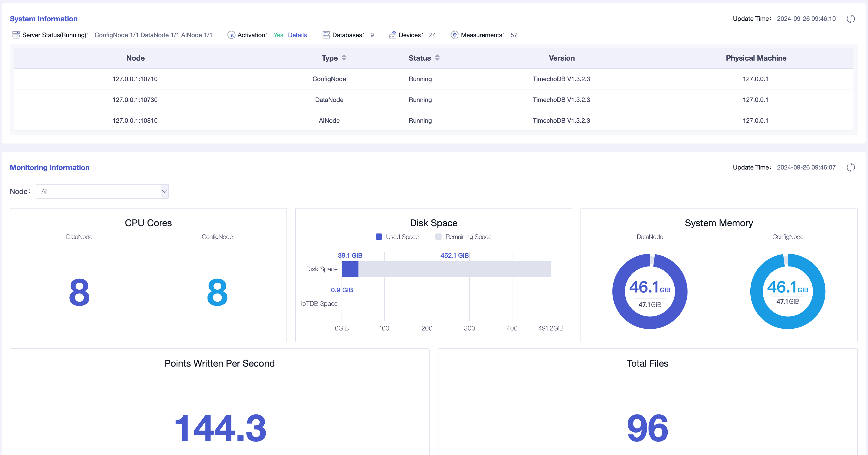Click the IoTDB Space axis label
Viewport: 868px width, 455px height.
[319, 304]
